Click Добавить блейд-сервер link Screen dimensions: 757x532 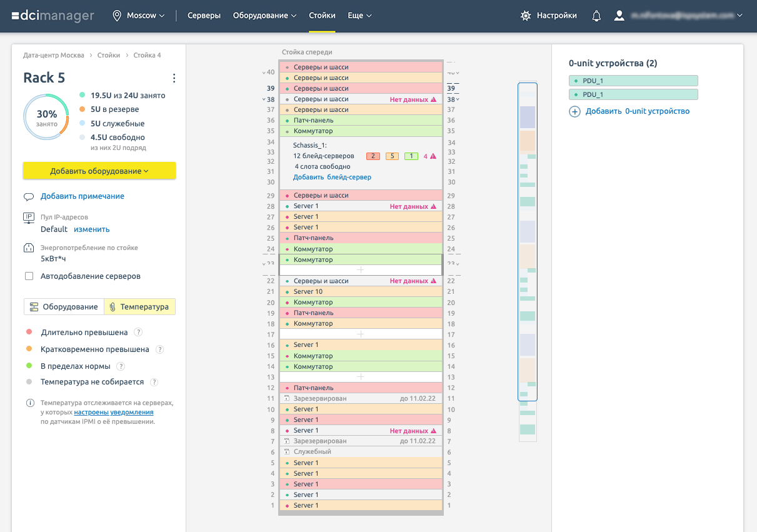[x=332, y=178]
